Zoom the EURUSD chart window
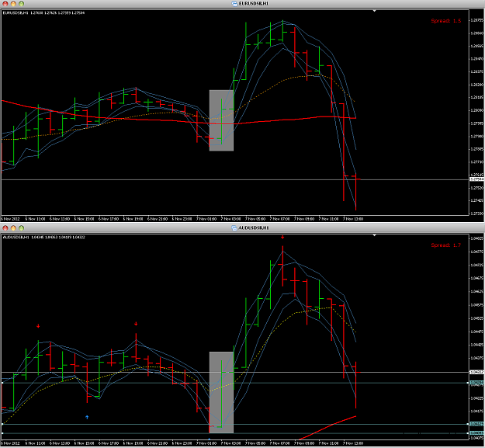 [x=22, y=4]
